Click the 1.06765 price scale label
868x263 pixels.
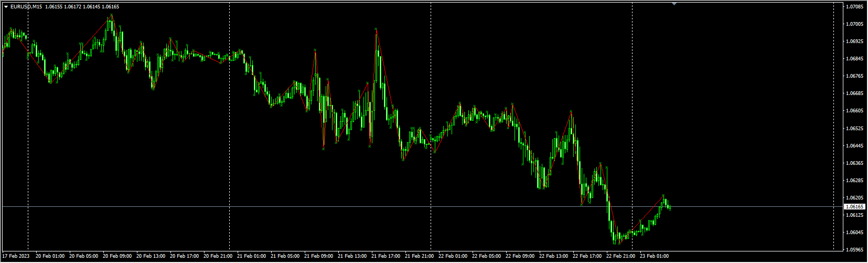tap(855, 76)
